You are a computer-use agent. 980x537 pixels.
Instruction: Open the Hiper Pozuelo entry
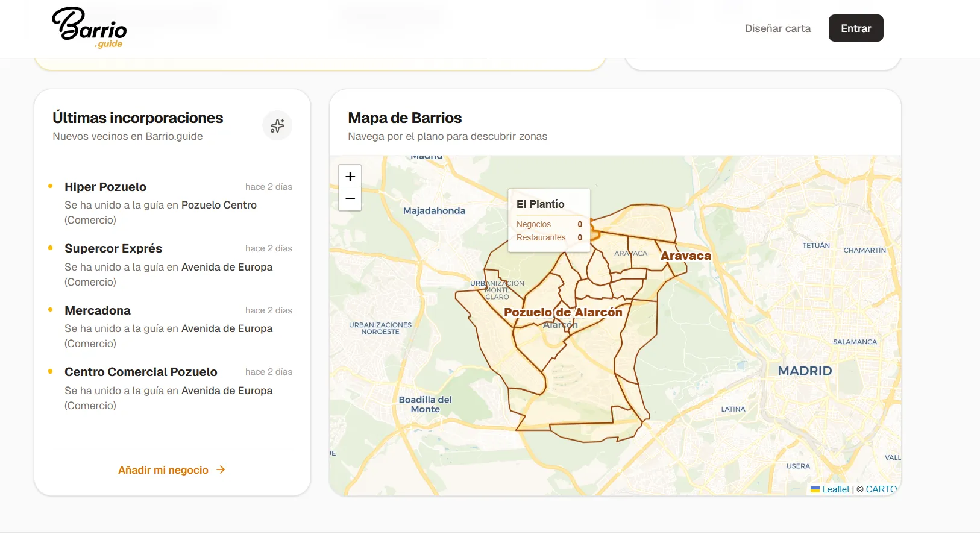click(x=105, y=187)
